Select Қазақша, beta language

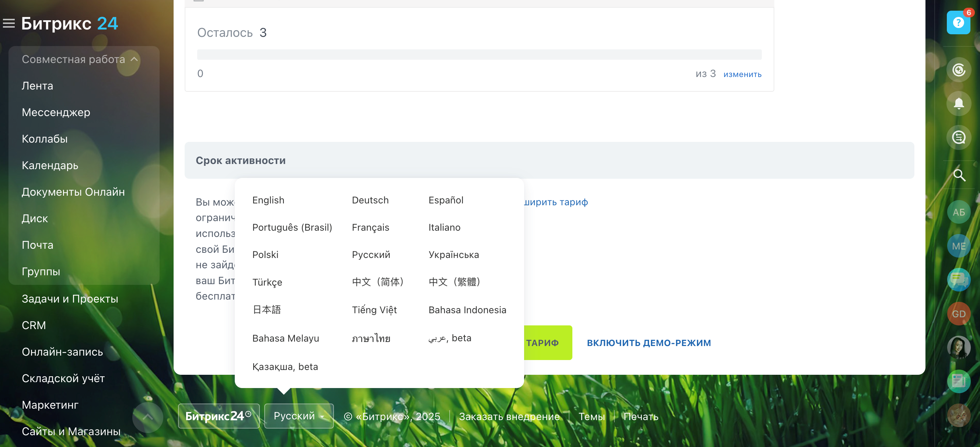click(x=285, y=366)
